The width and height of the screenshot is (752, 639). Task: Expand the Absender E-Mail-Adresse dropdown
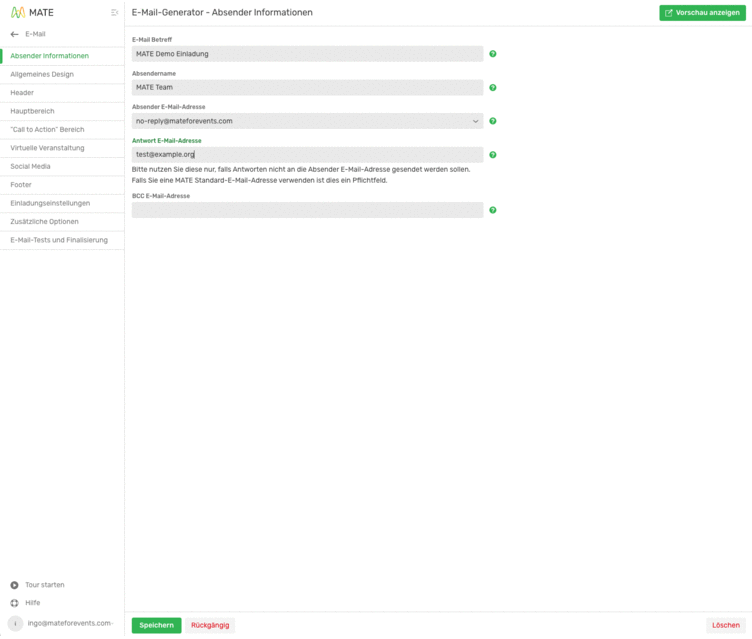click(x=475, y=121)
